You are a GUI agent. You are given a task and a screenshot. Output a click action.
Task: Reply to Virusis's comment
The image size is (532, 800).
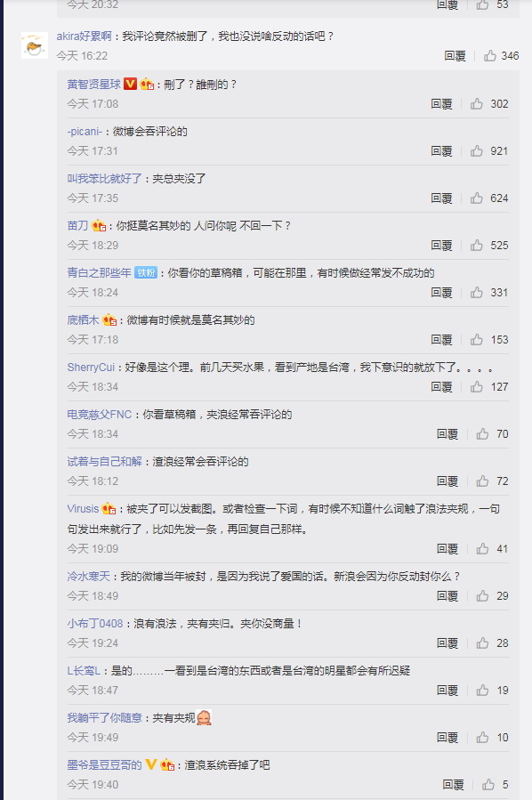(x=447, y=549)
